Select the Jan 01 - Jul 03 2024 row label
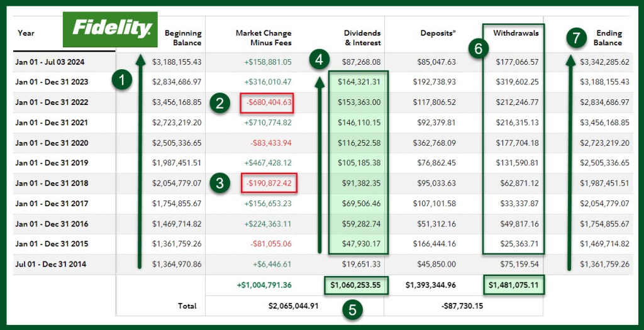This screenshot has width=644, height=330. pos(50,62)
